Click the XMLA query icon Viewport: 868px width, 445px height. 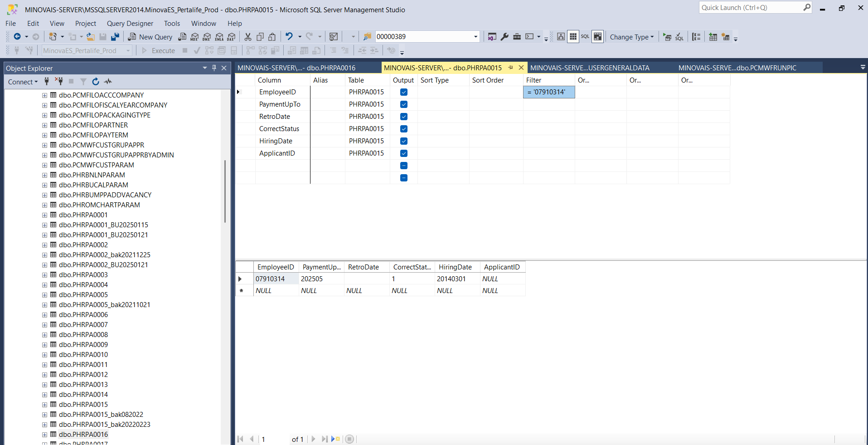(x=219, y=37)
